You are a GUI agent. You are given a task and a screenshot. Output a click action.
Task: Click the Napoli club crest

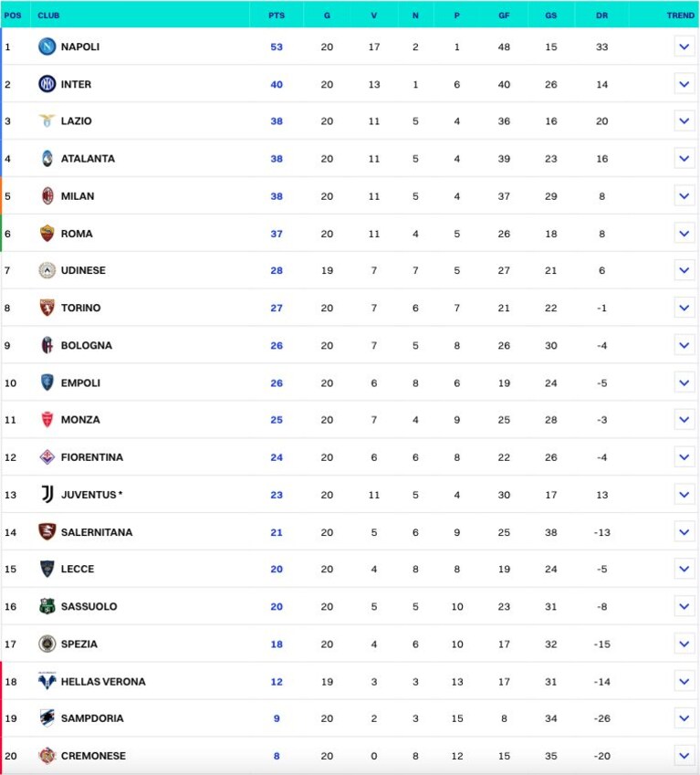tap(47, 47)
